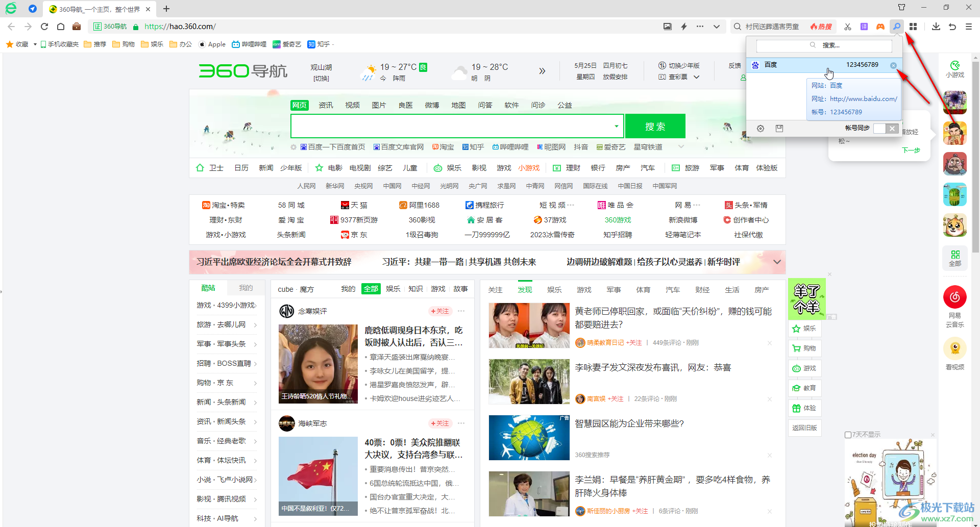
Task: Open the 哔哩哔哩 bookmark
Action: (x=249, y=44)
